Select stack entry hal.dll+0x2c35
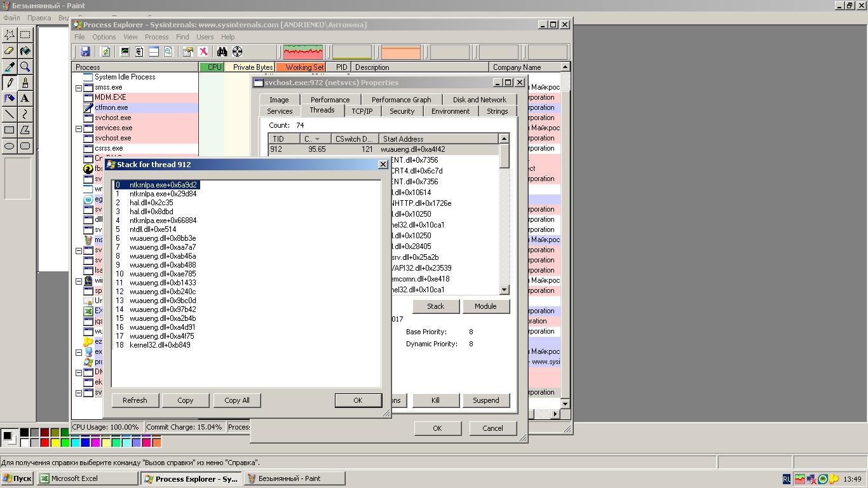868x488 pixels. pyautogui.click(x=151, y=203)
